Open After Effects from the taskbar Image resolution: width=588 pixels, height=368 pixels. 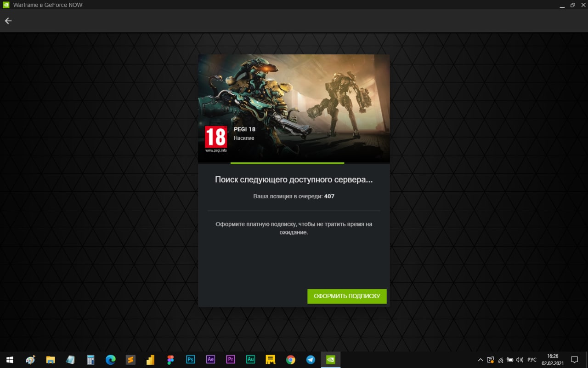click(210, 360)
